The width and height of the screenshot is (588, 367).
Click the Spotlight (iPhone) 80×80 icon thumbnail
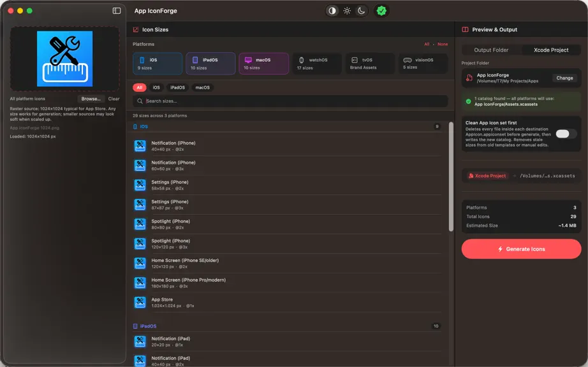point(140,224)
